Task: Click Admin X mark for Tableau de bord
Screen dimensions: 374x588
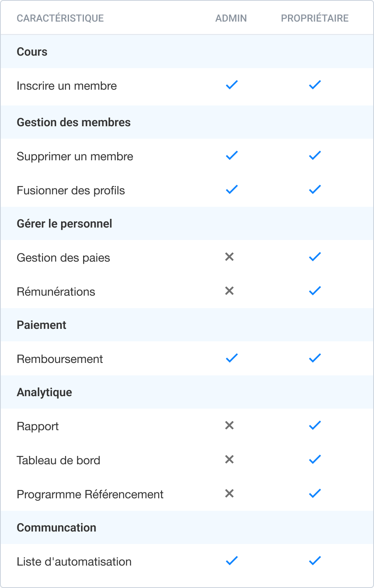Action: (x=229, y=460)
